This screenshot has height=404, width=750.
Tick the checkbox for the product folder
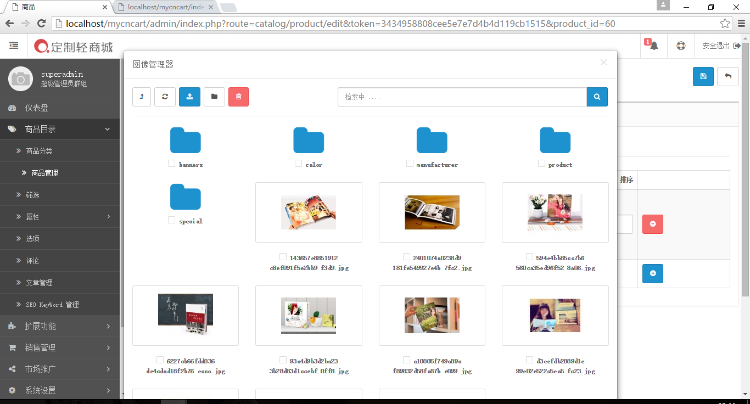click(x=541, y=164)
